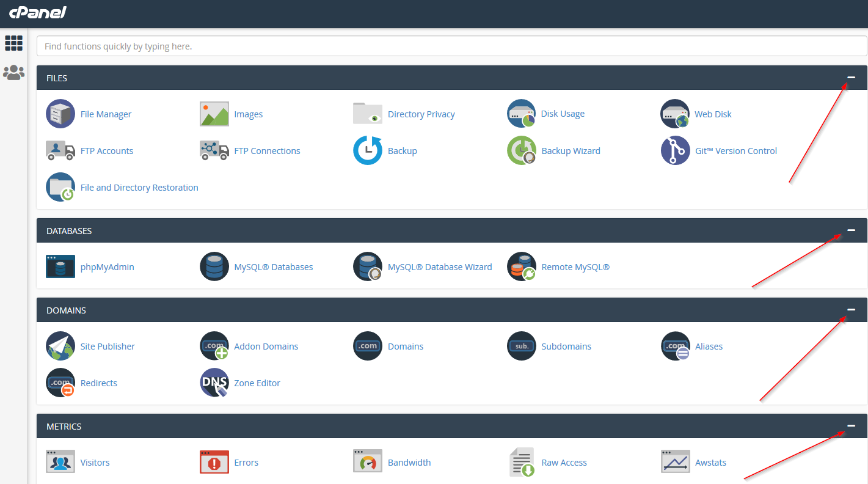The height and width of the screenshot is (484, 868).
Task: Click the DOMAINS section header title
Action: [66, 310]
